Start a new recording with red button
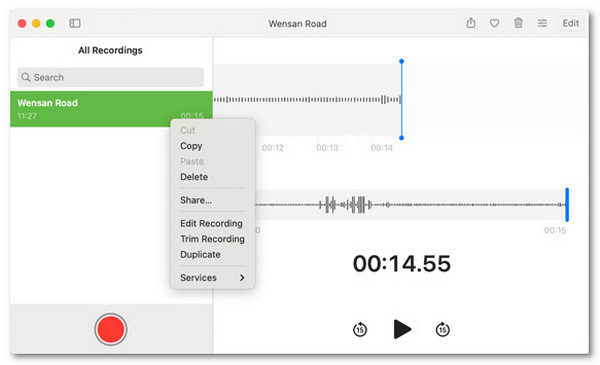This screenshot has width=600, height=365. coord(111,329)
